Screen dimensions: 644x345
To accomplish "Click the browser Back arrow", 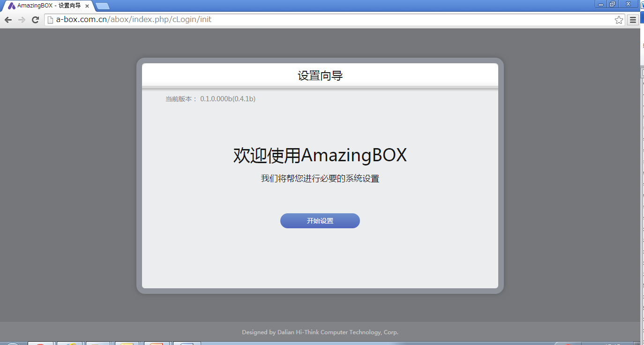I will (8, 20).
